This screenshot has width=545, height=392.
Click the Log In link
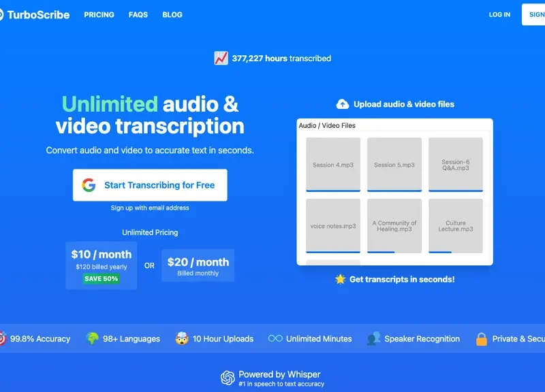coord(499,14)
